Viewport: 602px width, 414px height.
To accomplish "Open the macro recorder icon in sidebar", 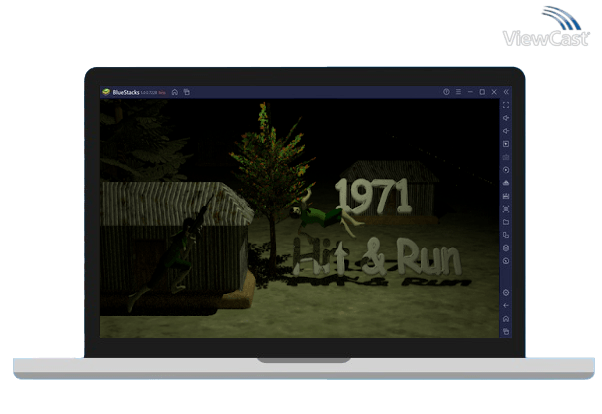I will click(x=506, y=196).
